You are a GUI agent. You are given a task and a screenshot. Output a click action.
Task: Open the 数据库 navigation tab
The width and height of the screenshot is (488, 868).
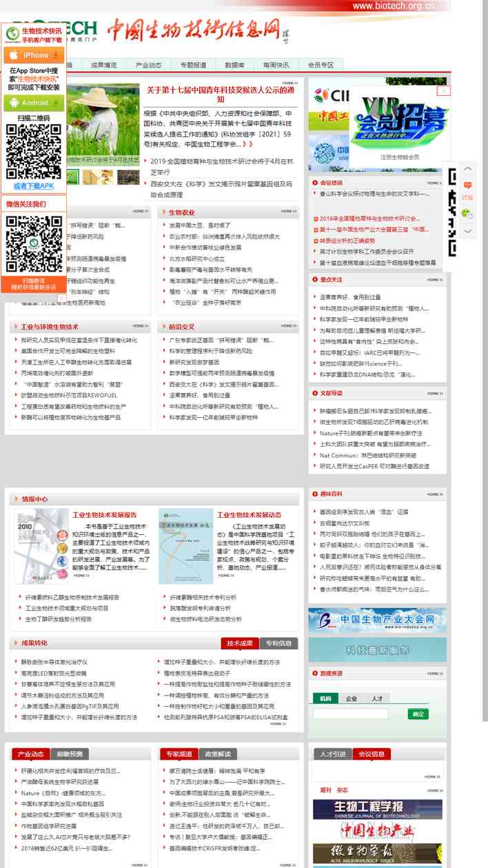coord(234,65)
